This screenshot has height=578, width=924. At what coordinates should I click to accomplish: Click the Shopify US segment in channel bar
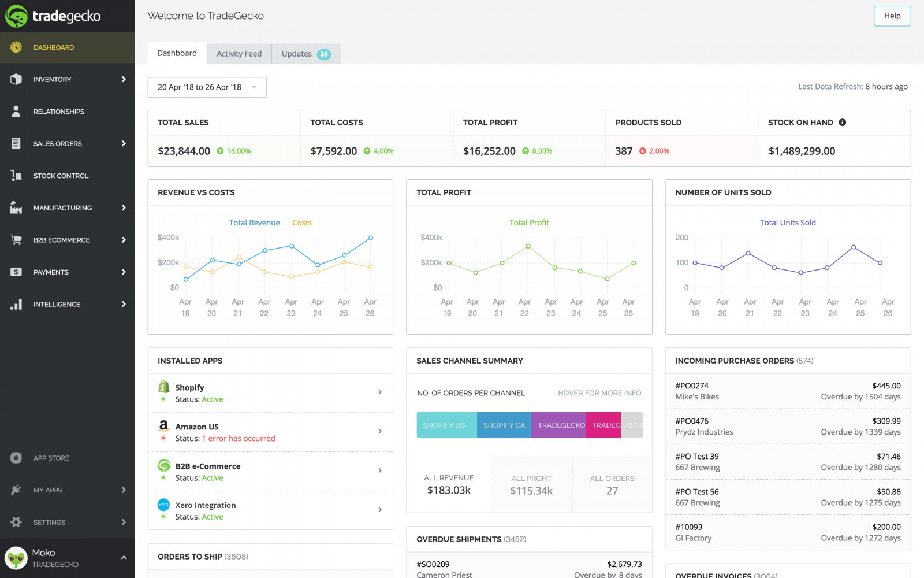446,425
